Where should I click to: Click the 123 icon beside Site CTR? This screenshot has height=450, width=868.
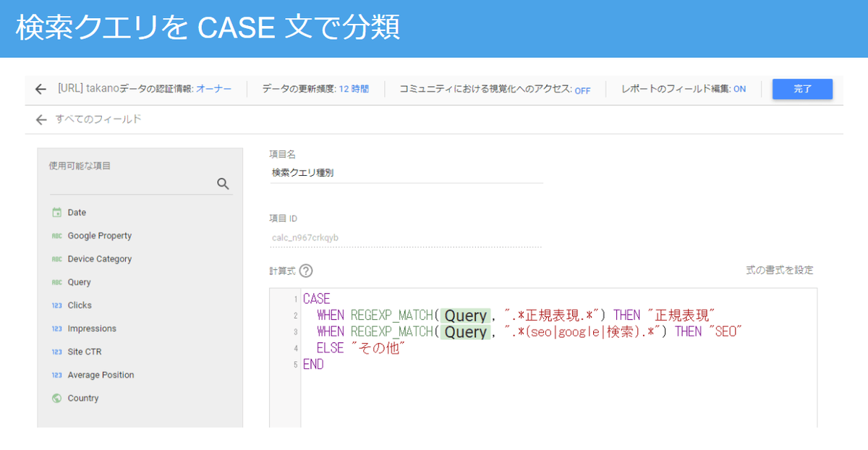click(x=57, y=352)
